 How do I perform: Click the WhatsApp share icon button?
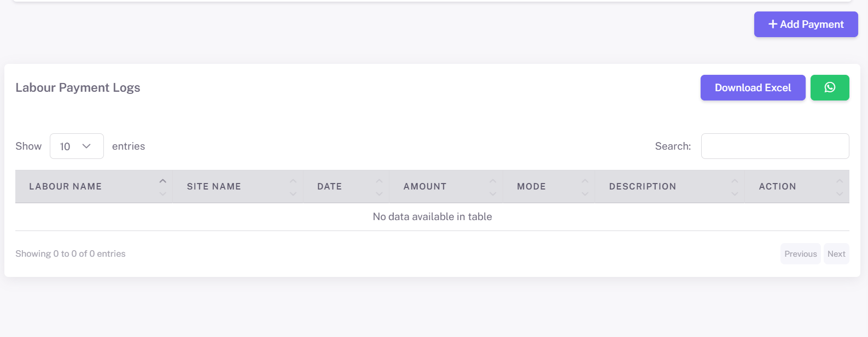pyautogui.click(x=829, y=87)
